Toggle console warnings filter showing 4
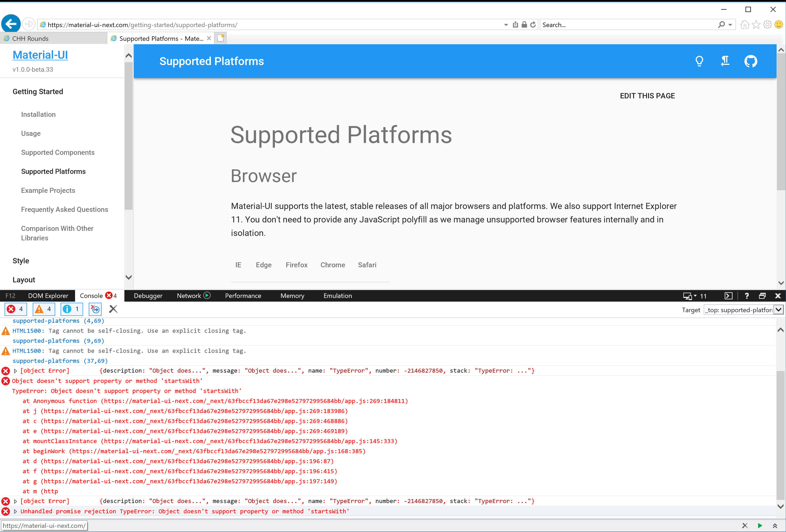Screen dimensions: 786x532 [44, 309]
